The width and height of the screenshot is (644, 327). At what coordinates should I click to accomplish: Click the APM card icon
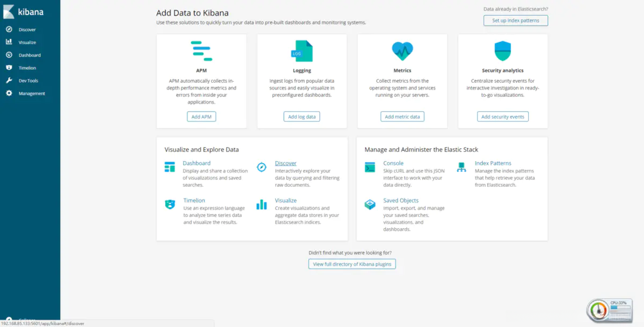tap(201, 51)
